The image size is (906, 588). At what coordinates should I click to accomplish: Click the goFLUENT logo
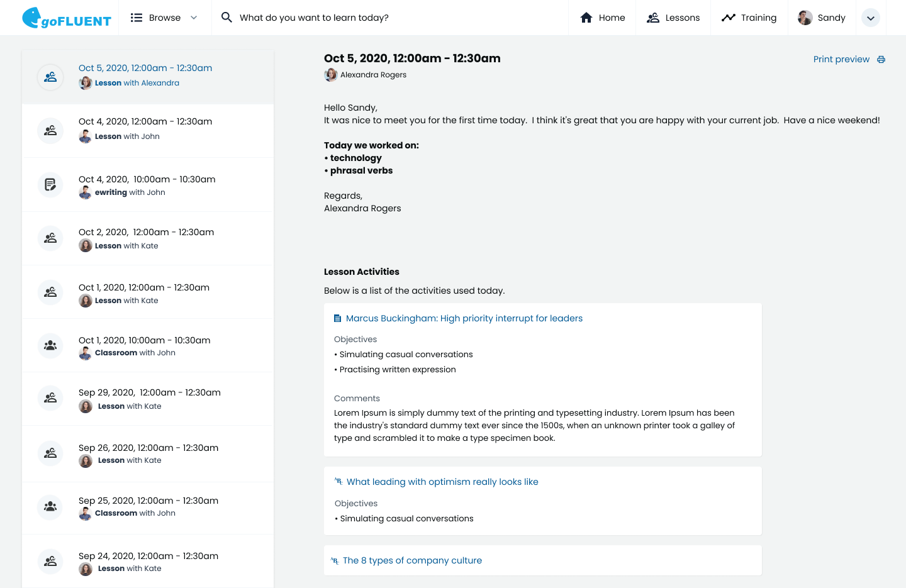click(66, 18)
